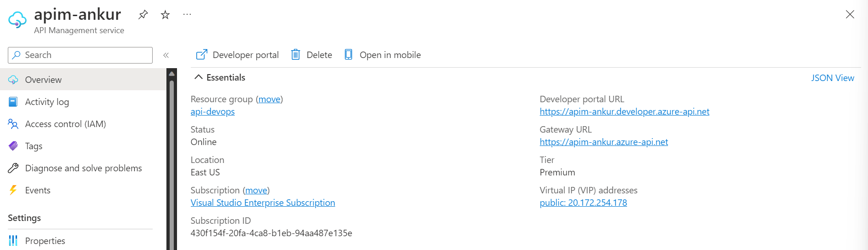Click the move link for Subscription
868x250 pixels.
(256, 190)
